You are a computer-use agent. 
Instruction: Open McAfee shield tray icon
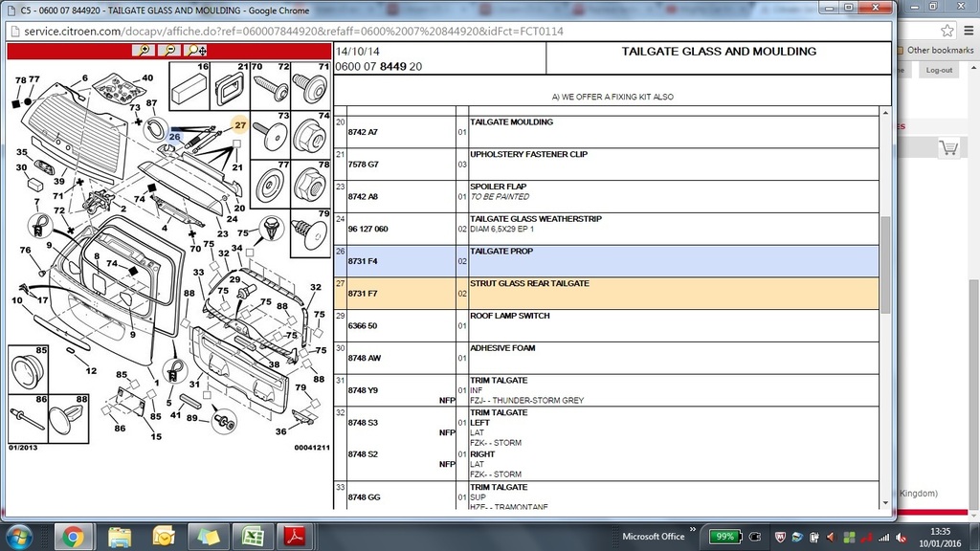tap(781, 537)
